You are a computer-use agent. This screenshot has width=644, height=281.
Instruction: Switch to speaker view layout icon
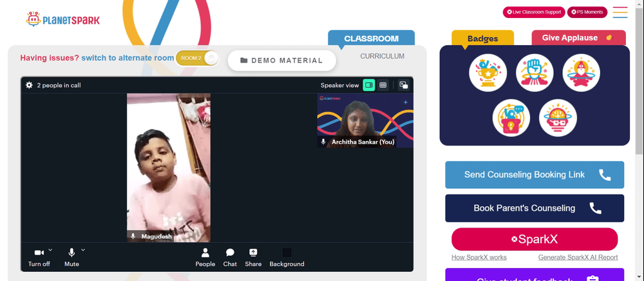369,85
